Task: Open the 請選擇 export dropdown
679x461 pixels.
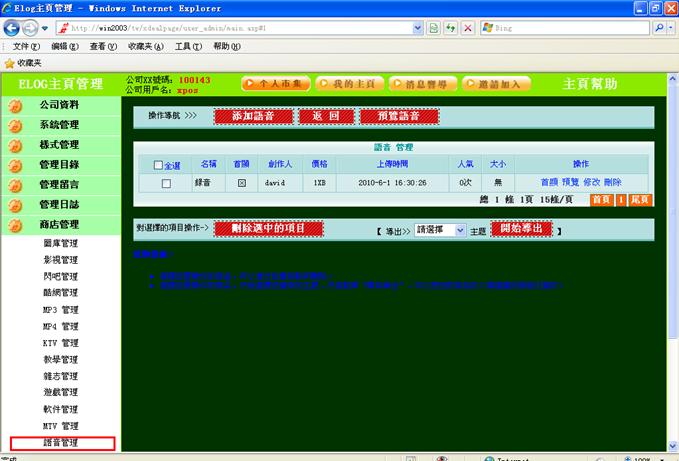Action: 440,229
